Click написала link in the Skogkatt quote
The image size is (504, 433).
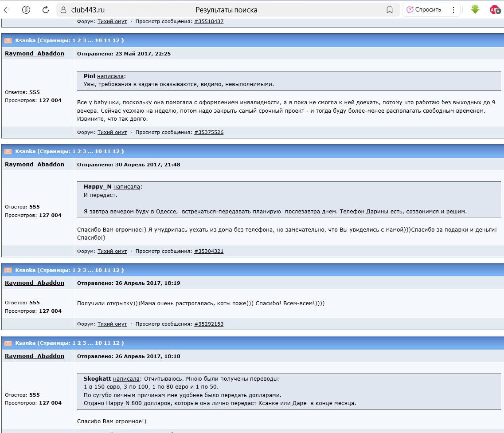126,379
